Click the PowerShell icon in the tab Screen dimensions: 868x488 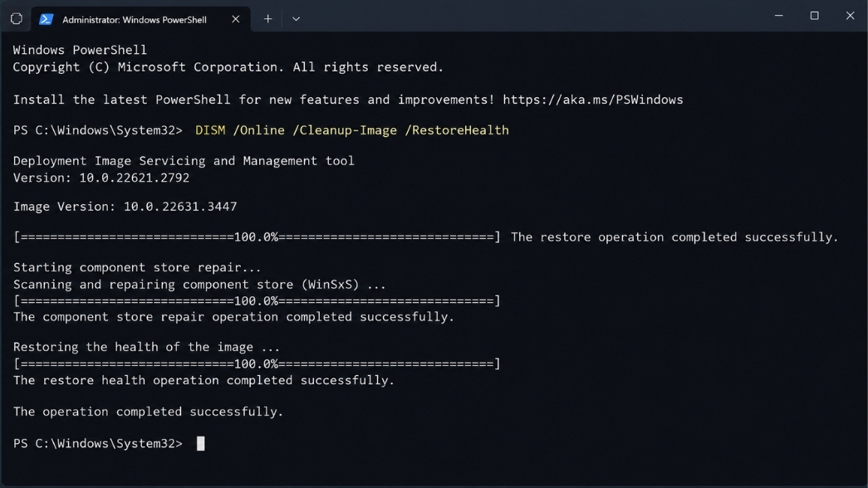(46, 19)
